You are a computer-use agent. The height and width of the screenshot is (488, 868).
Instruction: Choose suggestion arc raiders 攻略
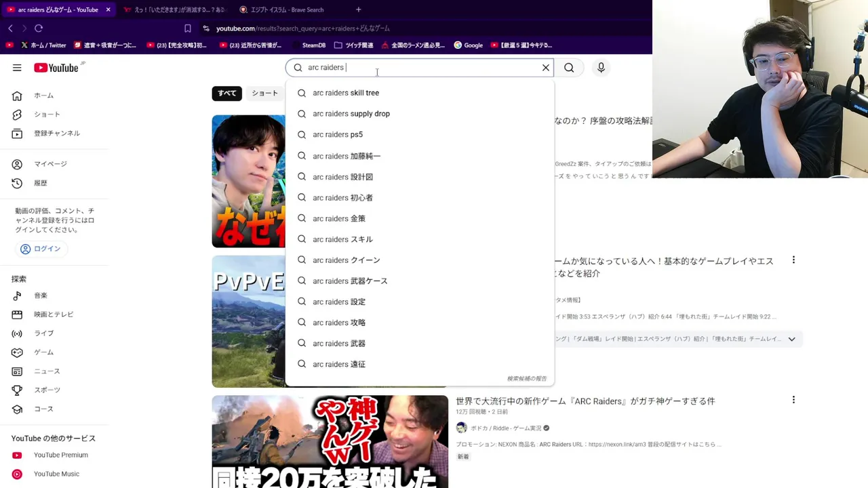pos(420,323)
